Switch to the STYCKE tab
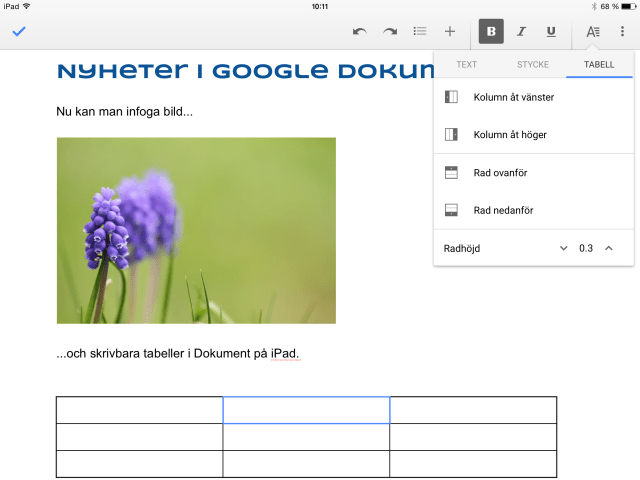Image resolution: width=640 pixels, height=480 pixels. pos(532,64)
